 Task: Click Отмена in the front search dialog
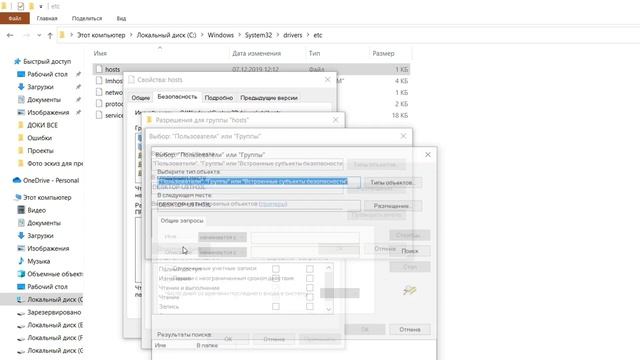[410, 329]
